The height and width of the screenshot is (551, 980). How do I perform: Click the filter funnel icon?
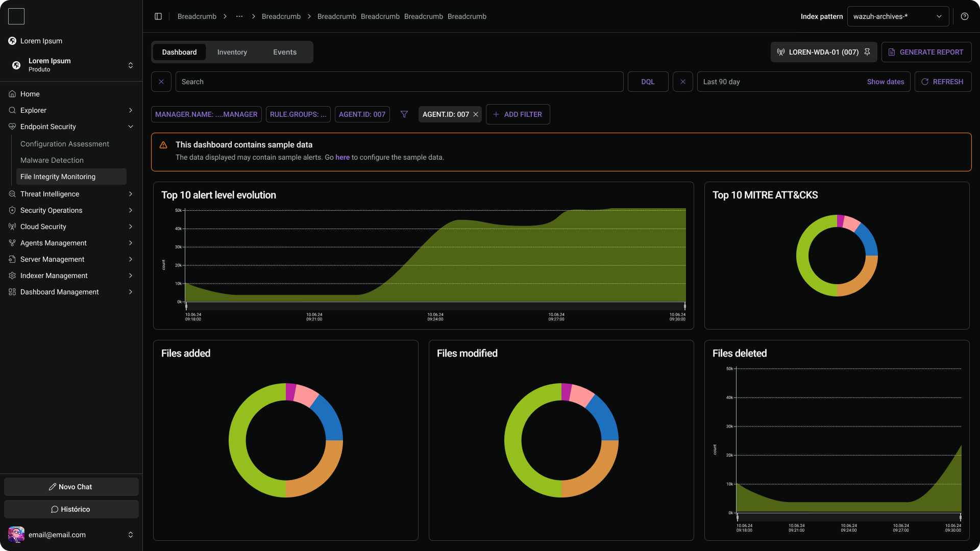click(x=404, y=114)
